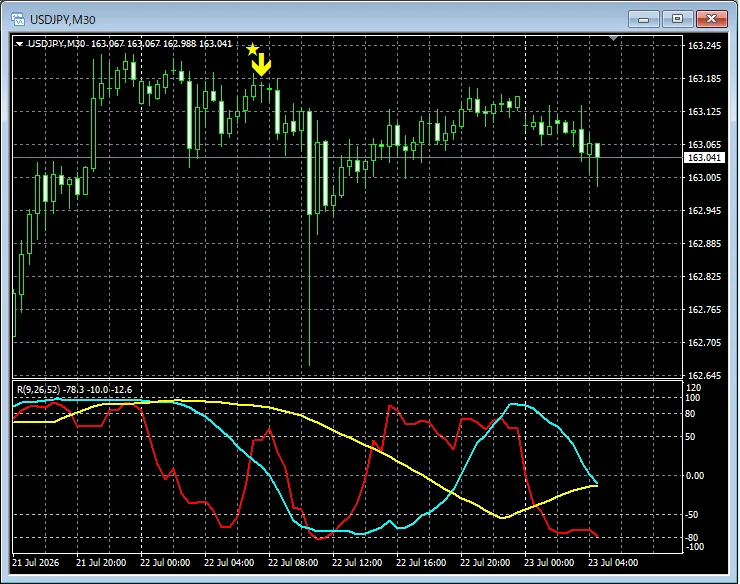The width and height of the screenshot is (740, 584).
Task: Click the chart window icon in title bar
Action: 18,19
